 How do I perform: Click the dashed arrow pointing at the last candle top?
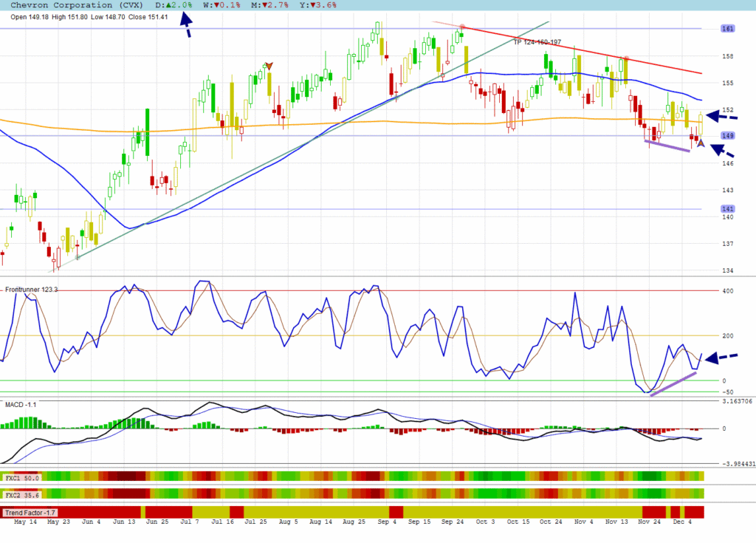point(723,115)
